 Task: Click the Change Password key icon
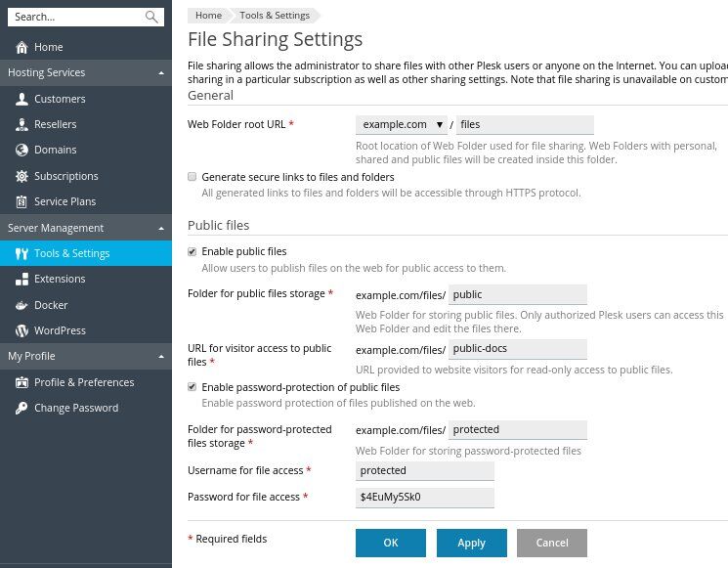click(x=21, y=408)
